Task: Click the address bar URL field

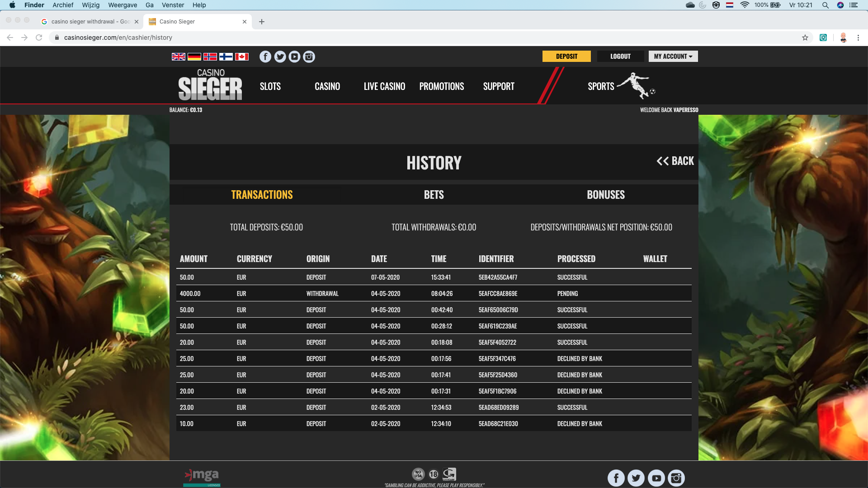Action: (x=425, y=38)
